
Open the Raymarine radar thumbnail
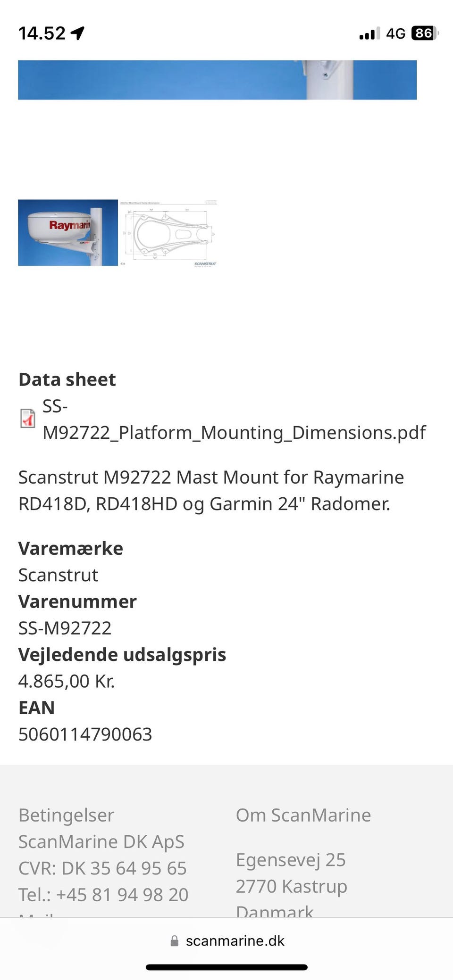pos(68,232)
